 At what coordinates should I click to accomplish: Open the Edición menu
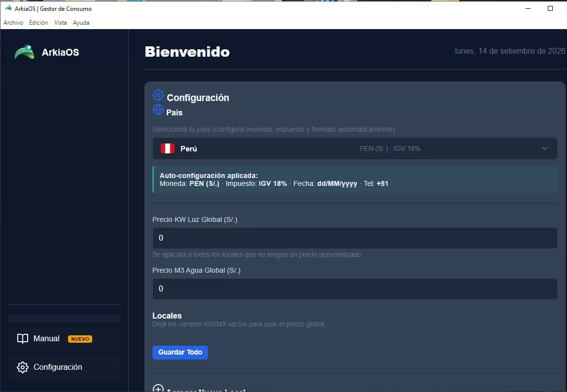[38, 22]
